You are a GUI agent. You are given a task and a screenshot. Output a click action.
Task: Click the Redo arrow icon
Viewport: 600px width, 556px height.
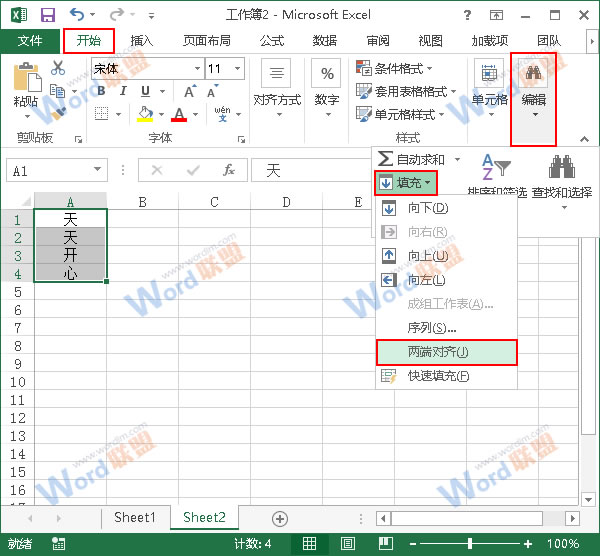click(117, 15)
